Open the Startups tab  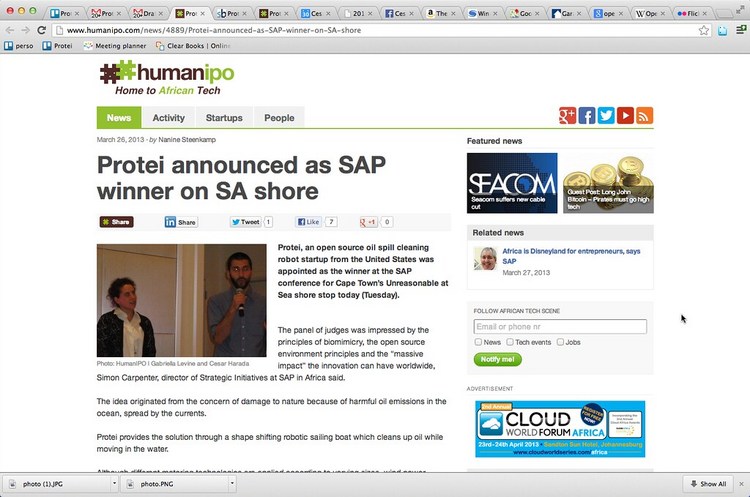(224, 118)
